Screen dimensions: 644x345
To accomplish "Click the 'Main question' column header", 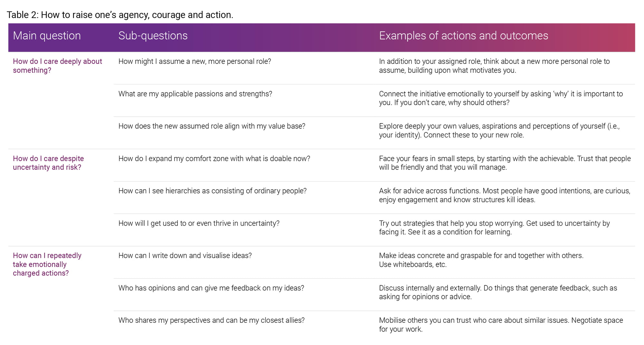I will click(47, 35).
